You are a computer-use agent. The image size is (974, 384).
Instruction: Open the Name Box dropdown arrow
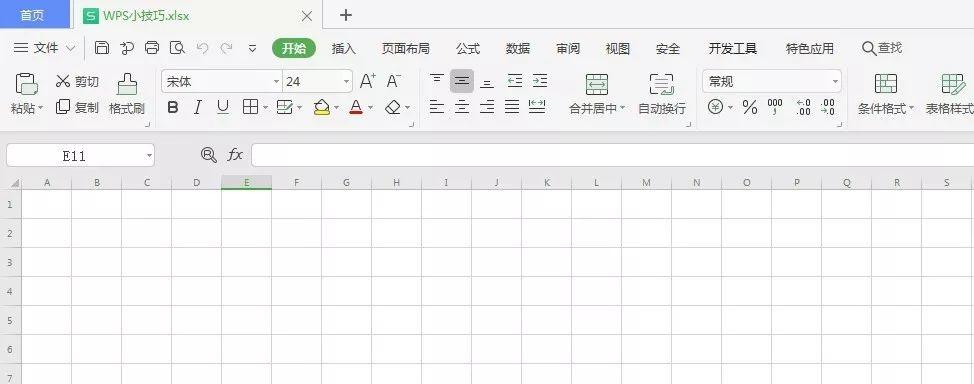149,156
